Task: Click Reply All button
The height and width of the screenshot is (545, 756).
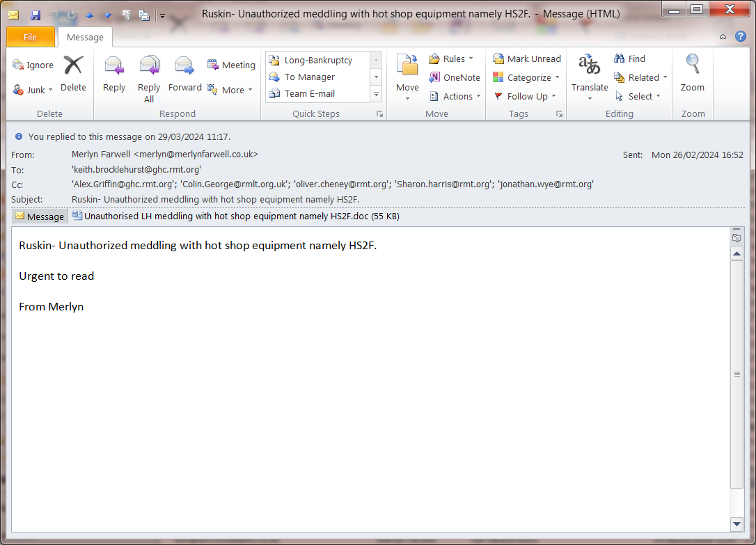Action: click(x=149, y=79)
